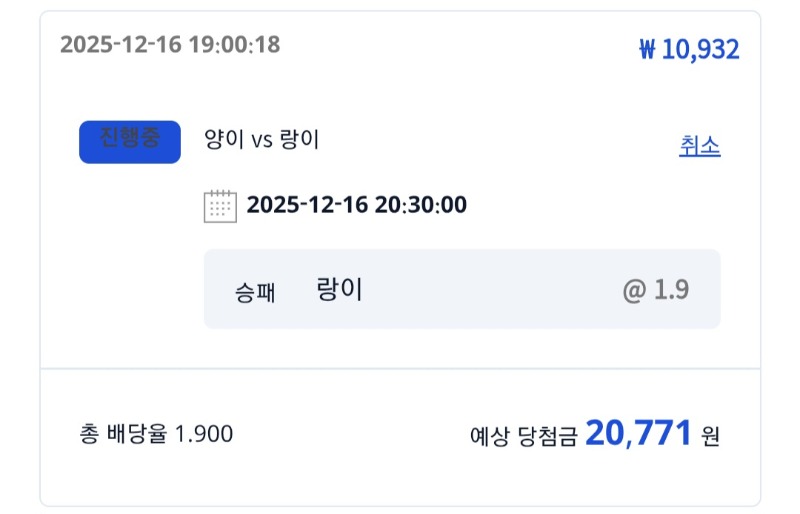Click the bet timestamp 2025-12-16 19:00:18
Screen dimensions: 800x514
point(170,45)
